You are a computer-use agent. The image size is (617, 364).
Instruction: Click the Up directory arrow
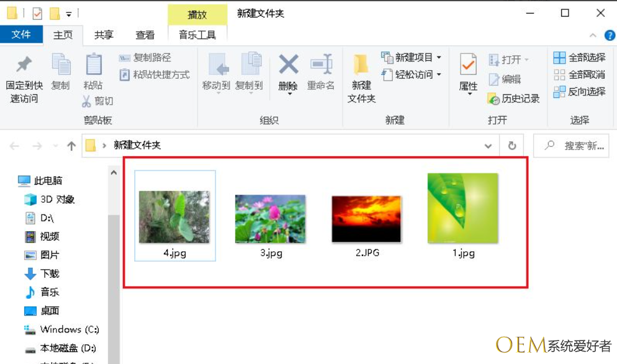[x=71, y=146]
